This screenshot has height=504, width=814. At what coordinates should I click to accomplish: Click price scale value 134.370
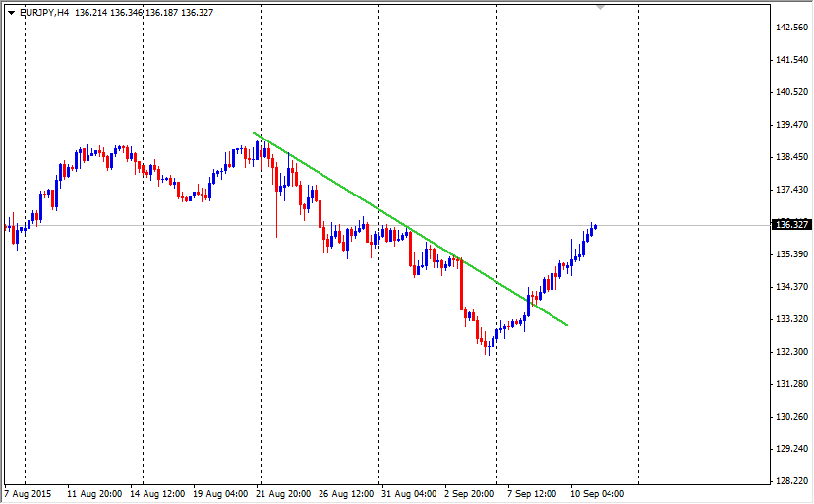[791, 287]
